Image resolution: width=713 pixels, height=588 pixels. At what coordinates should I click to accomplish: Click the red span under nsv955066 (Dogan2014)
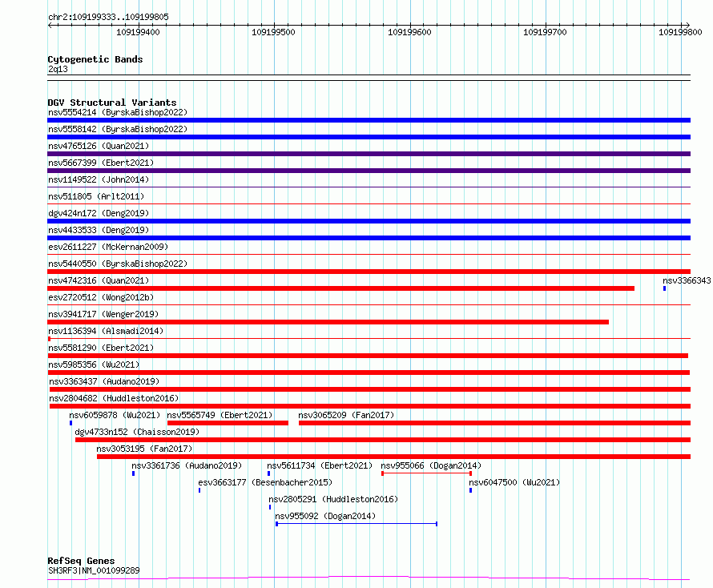(426, 474)
